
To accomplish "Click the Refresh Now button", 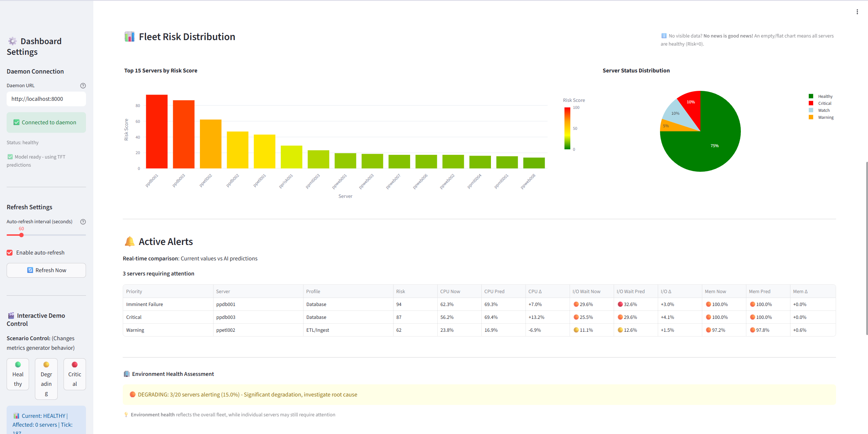I will click(46, 270).
